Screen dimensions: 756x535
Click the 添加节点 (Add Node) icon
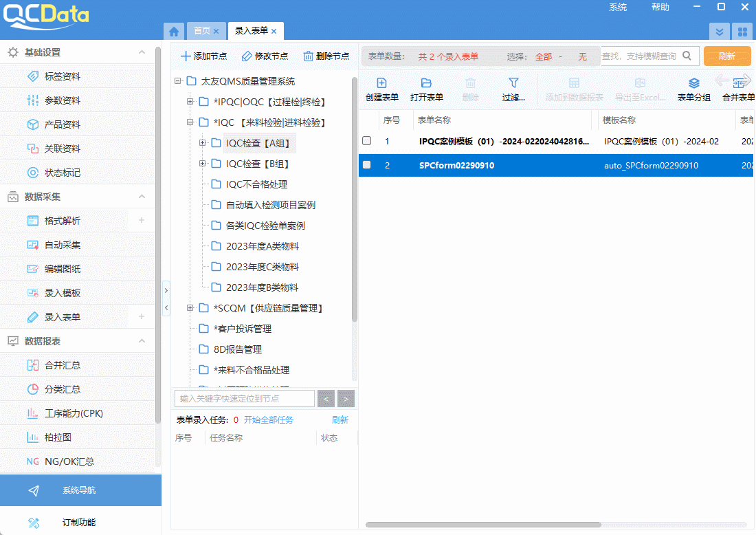(203, 56)
